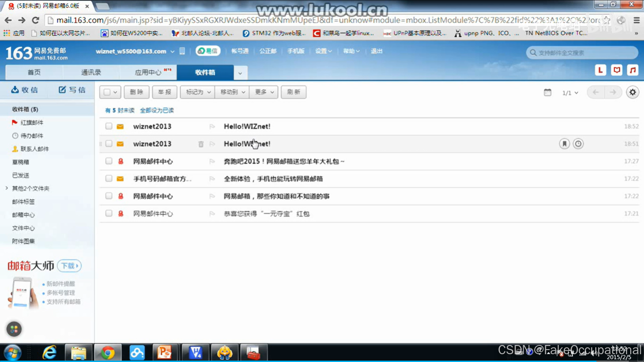The height and width of the screenshot is (362, 644).
Task: Select checkbox for 奔跑吧2015 mail
Action: point(109,161)
